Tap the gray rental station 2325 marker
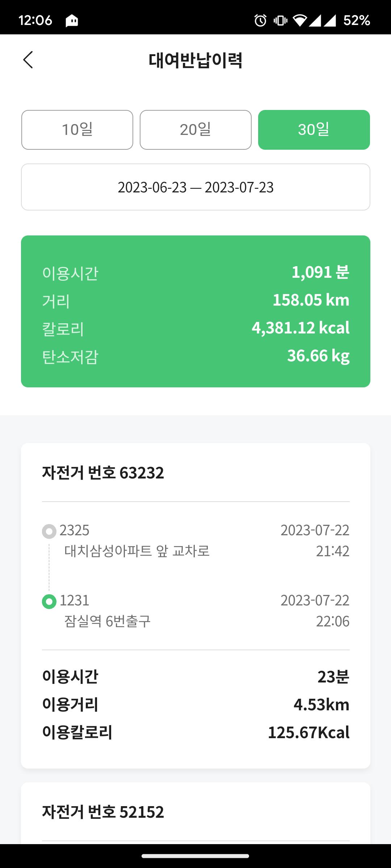Viewport: 391px width, 868px height. point(49,531)
